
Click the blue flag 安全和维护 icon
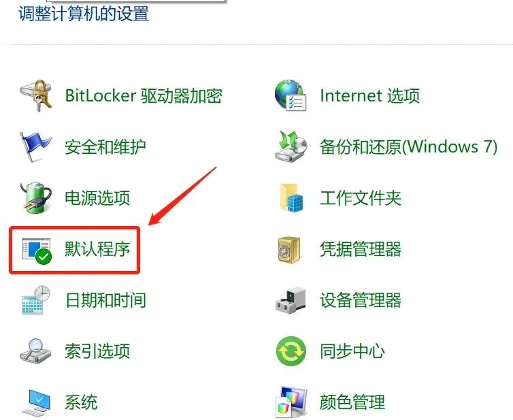(35, 146)
